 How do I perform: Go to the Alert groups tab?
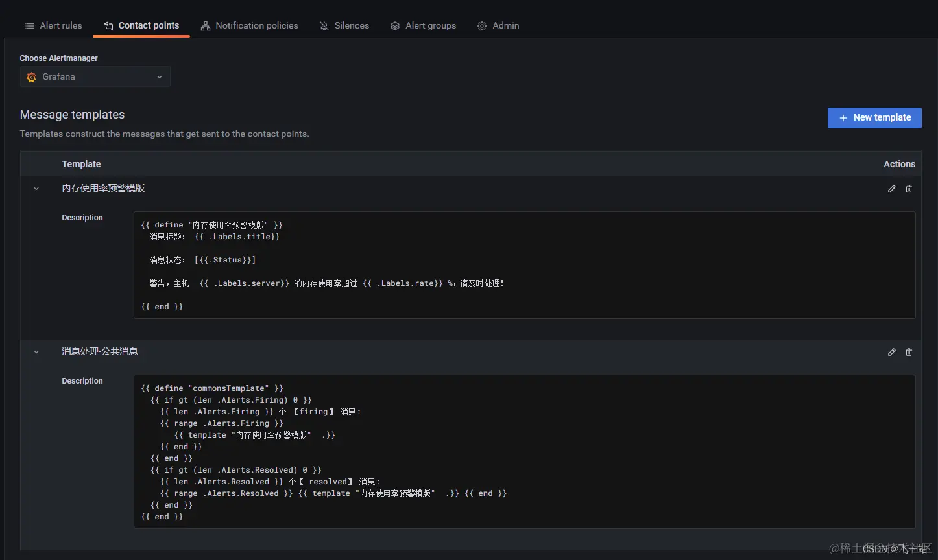coord(423,25)
